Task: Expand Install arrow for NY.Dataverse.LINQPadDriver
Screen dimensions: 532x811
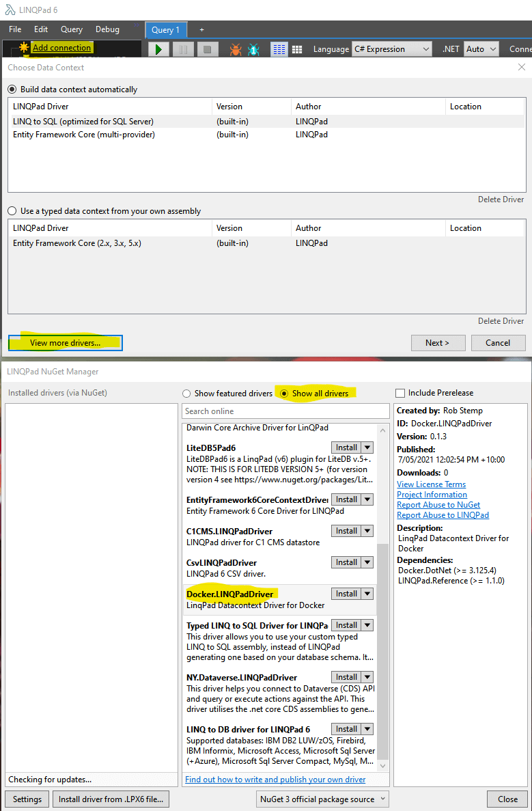Action: tap(367, 677)
